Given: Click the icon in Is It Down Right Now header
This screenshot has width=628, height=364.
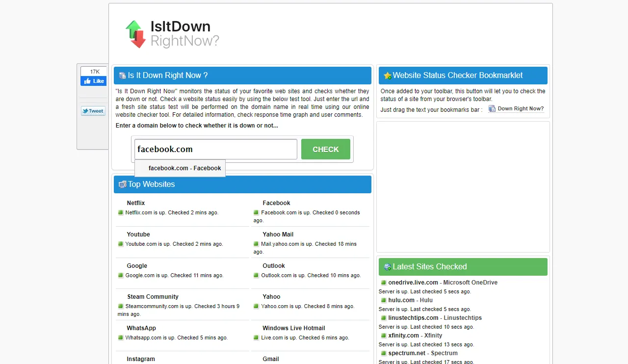Looking at the screenshot, I should pos(123,76).
